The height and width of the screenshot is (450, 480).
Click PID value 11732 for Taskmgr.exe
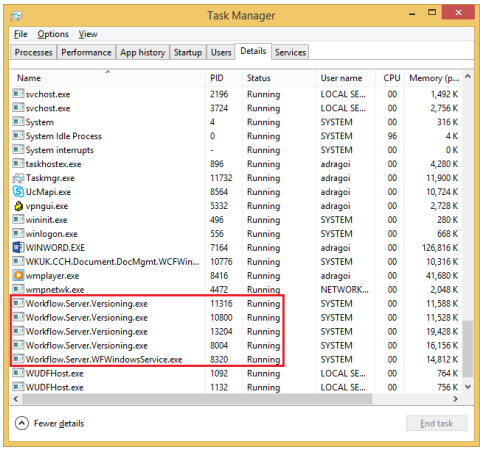pyautogui.click(x=221, y=178)
